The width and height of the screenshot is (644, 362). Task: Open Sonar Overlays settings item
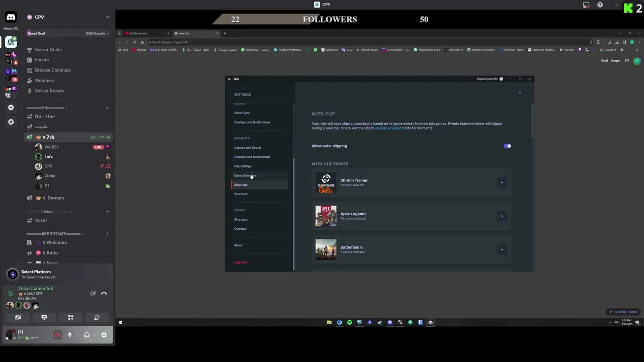240,229
